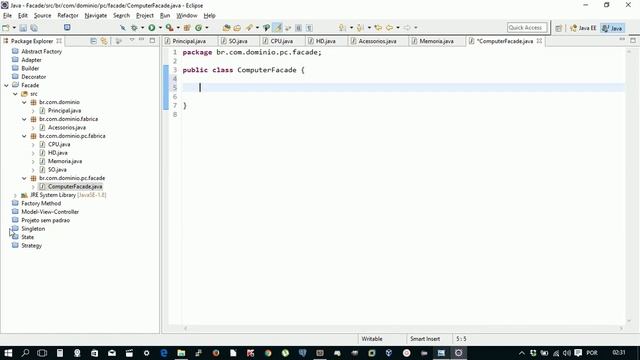
Task: Switch to the Principal.java editor tab
Action: (x=189, y=41)
